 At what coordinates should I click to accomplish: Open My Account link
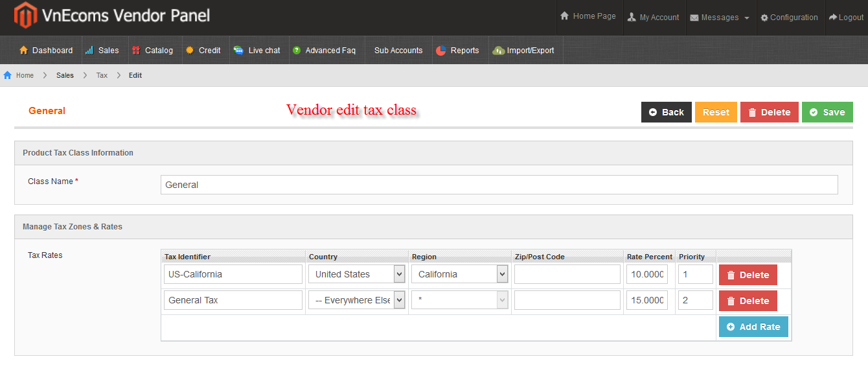point(653,18)
